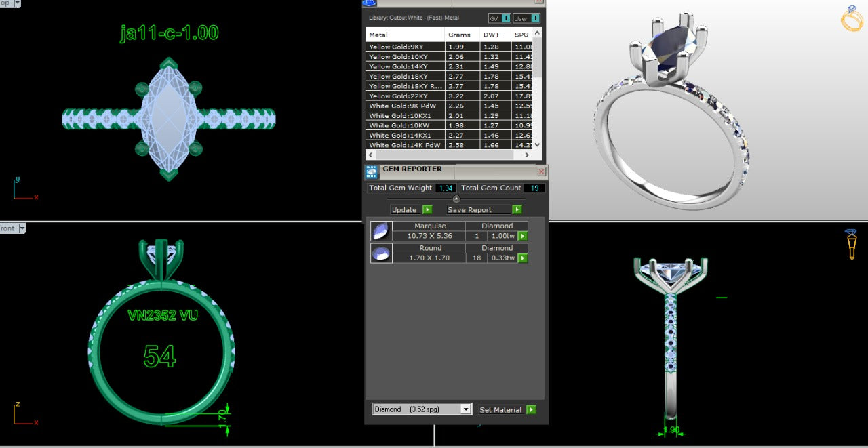Click the 3.22 grams cell for 22KY
868x448 pixels.
pos(462,96)
